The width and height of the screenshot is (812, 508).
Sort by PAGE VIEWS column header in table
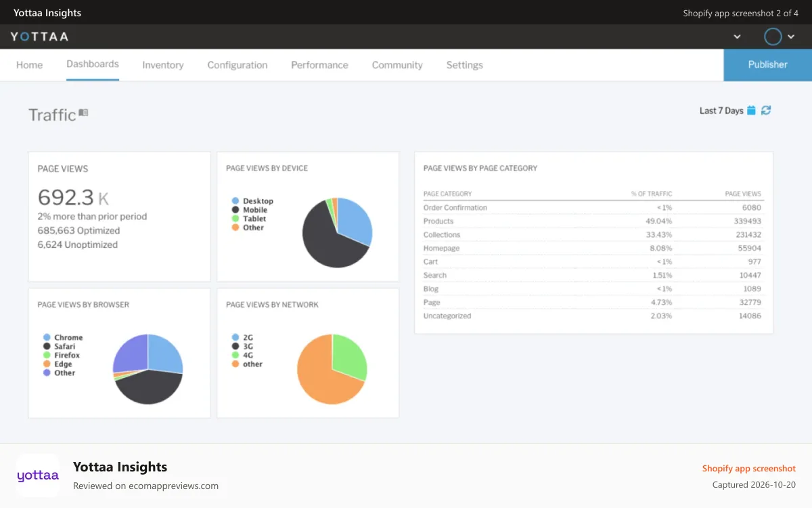click(743, 194)
